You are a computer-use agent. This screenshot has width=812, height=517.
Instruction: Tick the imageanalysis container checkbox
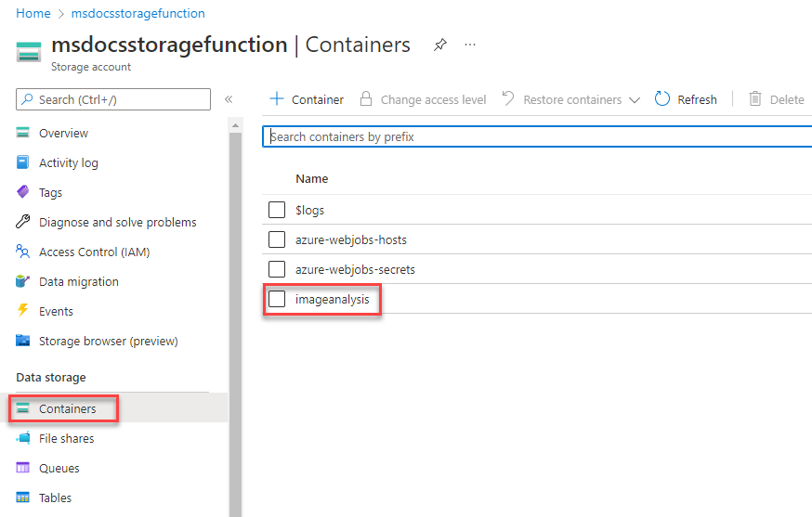pos(277,299)
